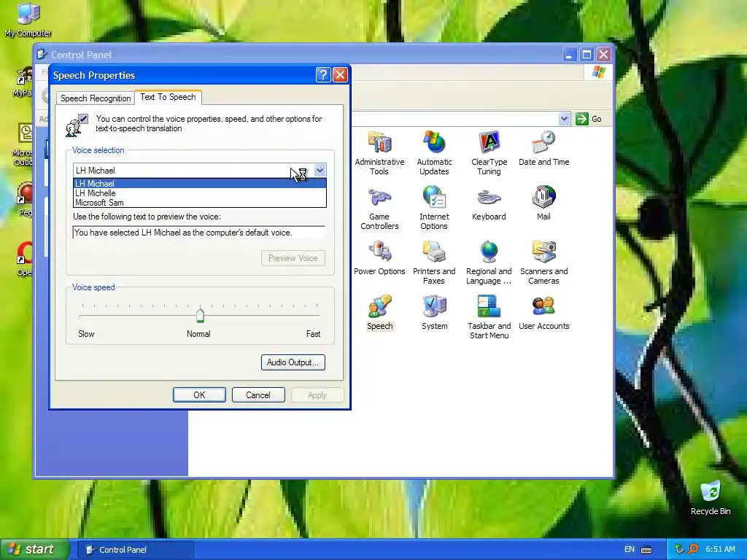
Task: Open Regional and Language options icon
Action: [489, 262]
